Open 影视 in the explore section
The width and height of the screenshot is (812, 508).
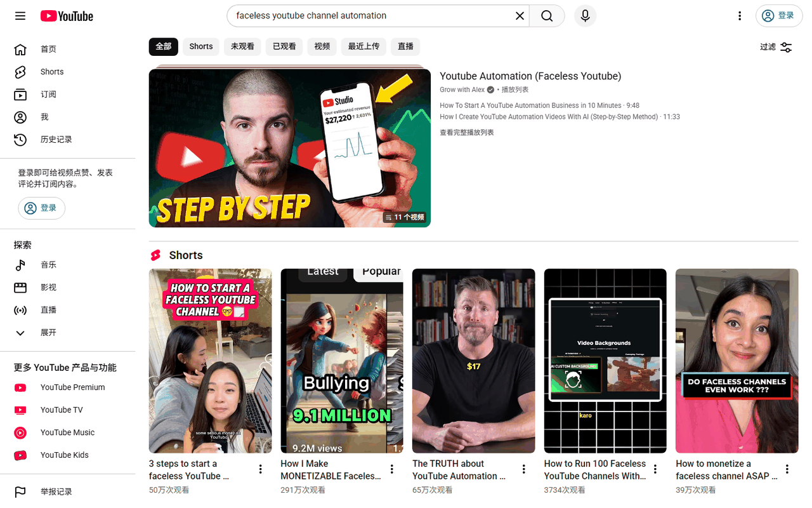(x=68, y=287)
